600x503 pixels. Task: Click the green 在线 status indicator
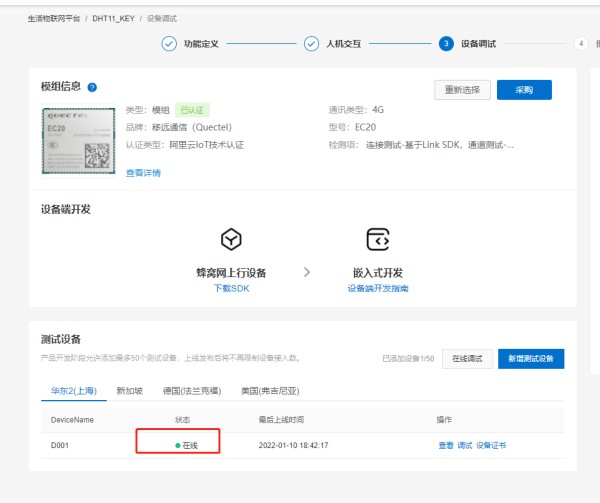click(x=177, y=445)
